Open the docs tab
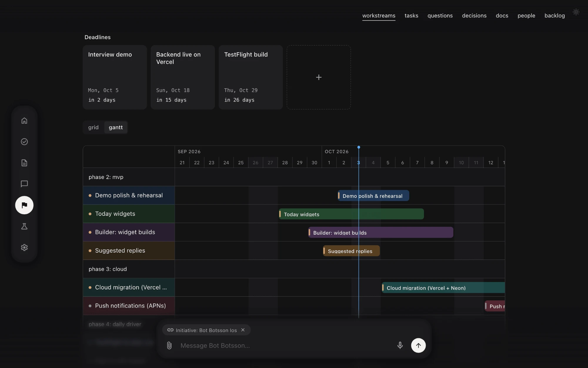The height and width of the screenshot is (368, 588). point(502,16)
